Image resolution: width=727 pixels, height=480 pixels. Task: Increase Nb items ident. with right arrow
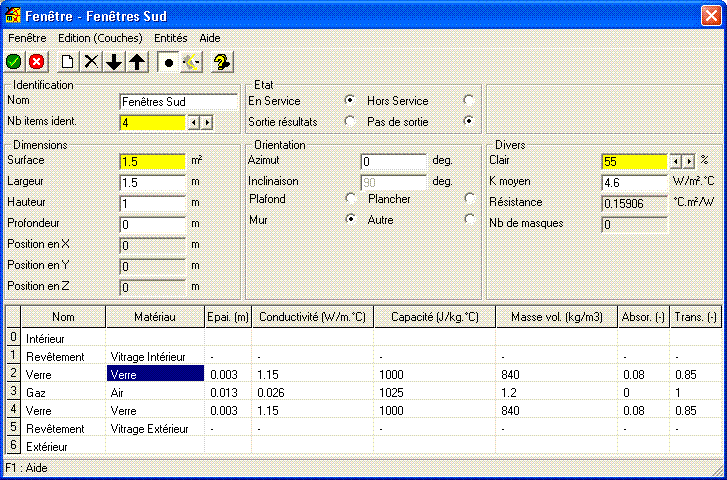tap(207, 123)
